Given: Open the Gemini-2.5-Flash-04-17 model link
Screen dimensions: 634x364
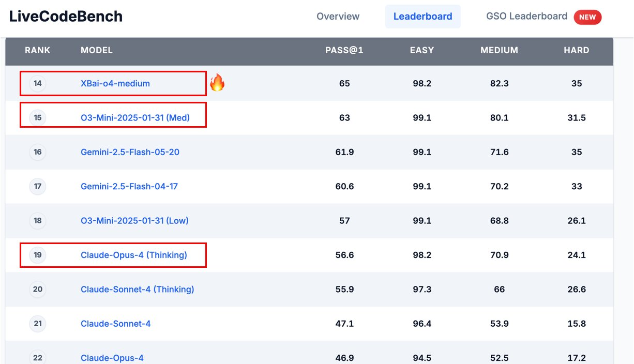Looking at the screenshot, I should click(x=129, y=186).
